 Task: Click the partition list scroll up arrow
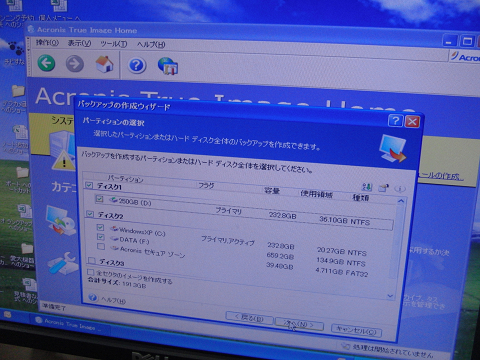[401, 201]
